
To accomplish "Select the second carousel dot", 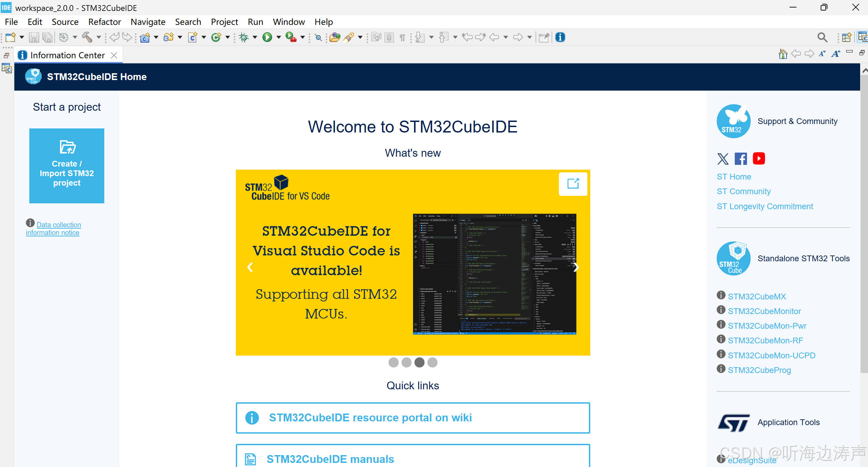I will [407, 362].
